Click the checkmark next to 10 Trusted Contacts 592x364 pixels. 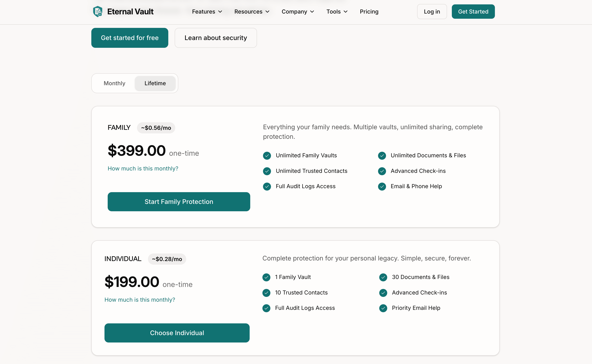(x=266, y=293)
